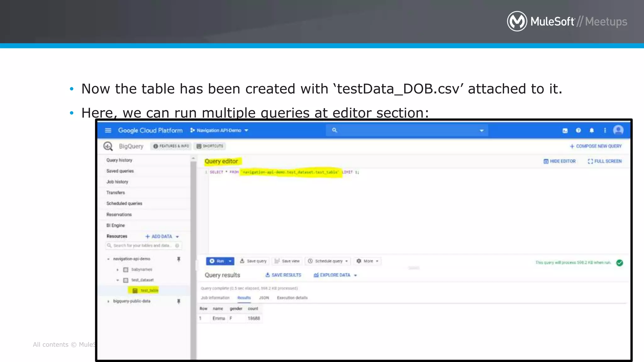This screenshot has height=362, width=644.
Task: Click the 'count' column header
Action: click(x=253, y=309)
